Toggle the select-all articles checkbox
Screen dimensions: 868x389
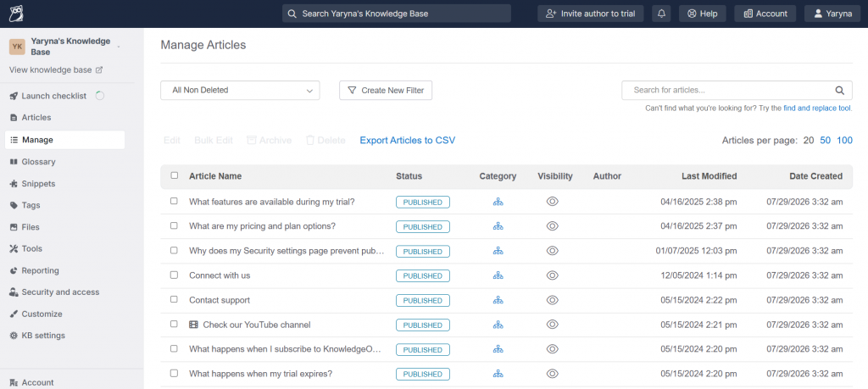tap(175, 175)
